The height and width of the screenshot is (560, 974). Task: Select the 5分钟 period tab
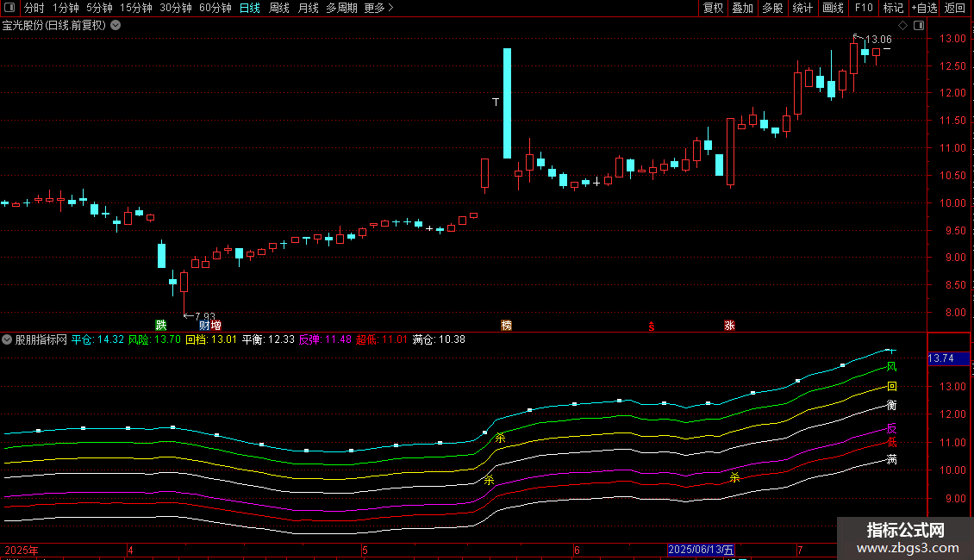pos(99,8)
